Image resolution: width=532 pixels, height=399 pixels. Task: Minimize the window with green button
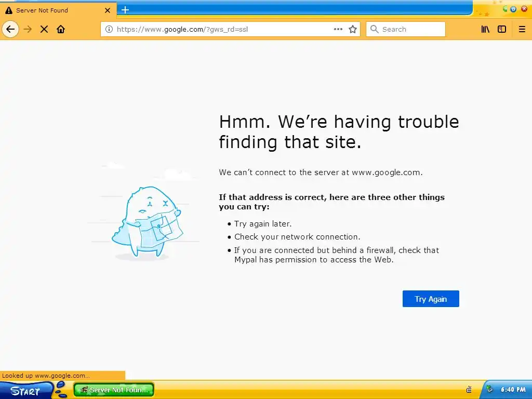click(x=505, y=9)
